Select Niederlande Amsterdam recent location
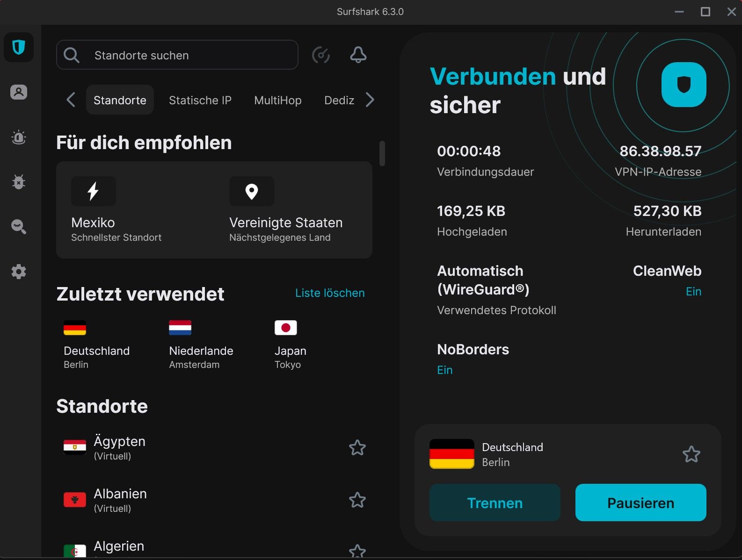This screenshot has width=742, height=560. (201, 345)
